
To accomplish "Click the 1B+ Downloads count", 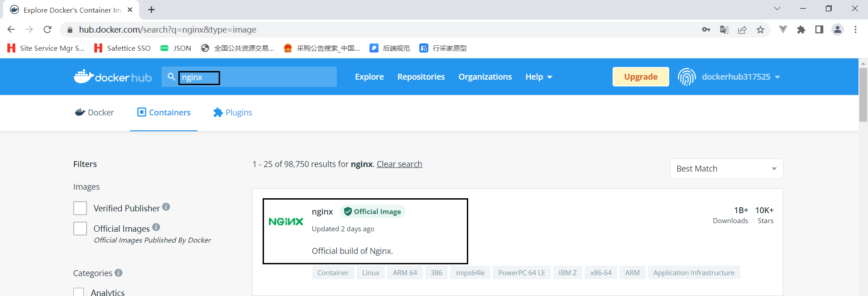I will coord(730,215).
